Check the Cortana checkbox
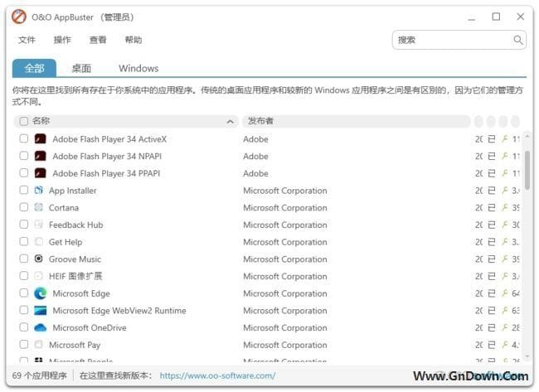Viewport: 539px width, 392px height. pos(24,207)
